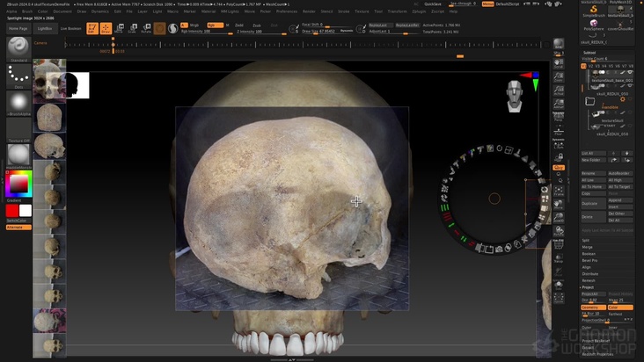Toggle the Transp transparency icon
Screen dimensions: 644x362
point(559,258)
